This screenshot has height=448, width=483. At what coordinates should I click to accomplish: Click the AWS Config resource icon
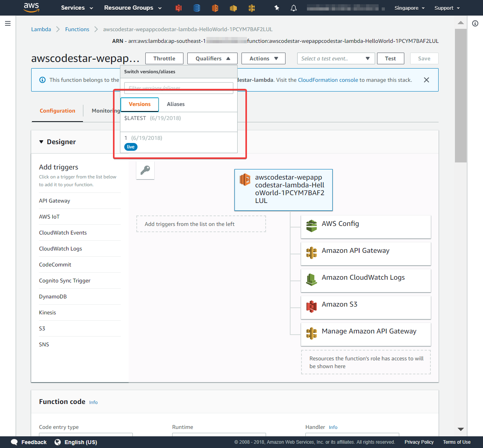(x=312, y=226)
